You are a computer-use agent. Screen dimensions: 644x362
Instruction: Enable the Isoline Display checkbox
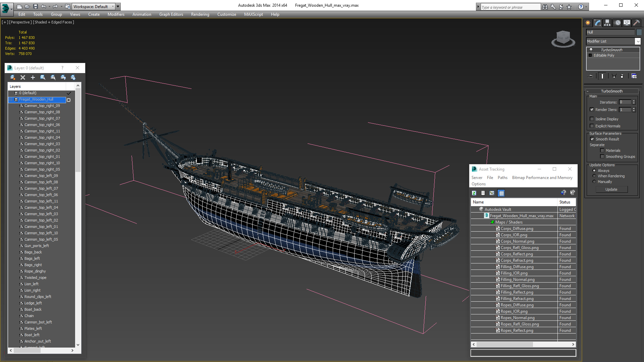tap(592, 119)
